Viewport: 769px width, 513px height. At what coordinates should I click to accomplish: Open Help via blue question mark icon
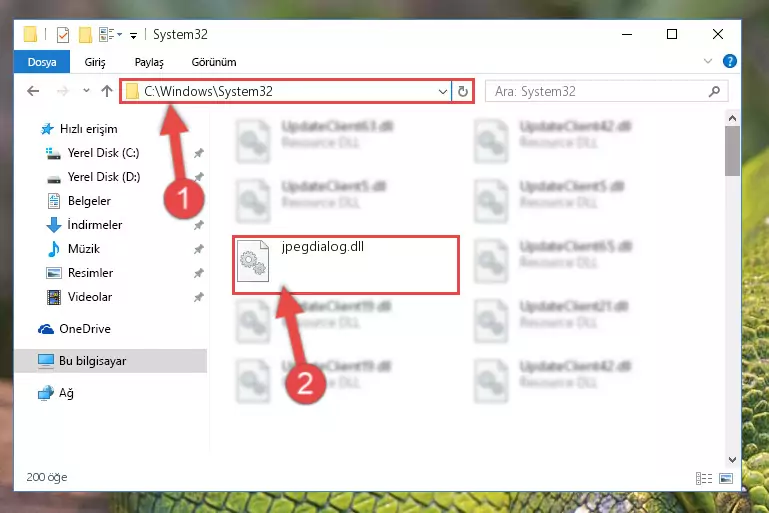point(729,61)
